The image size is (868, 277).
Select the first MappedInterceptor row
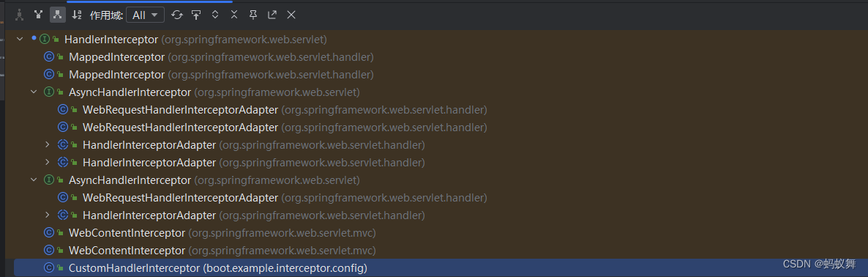click(x=441, y=57)
